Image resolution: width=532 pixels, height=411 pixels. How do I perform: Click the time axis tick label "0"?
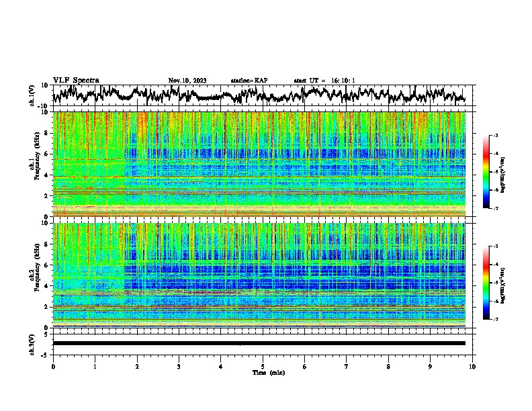point(53,367)
